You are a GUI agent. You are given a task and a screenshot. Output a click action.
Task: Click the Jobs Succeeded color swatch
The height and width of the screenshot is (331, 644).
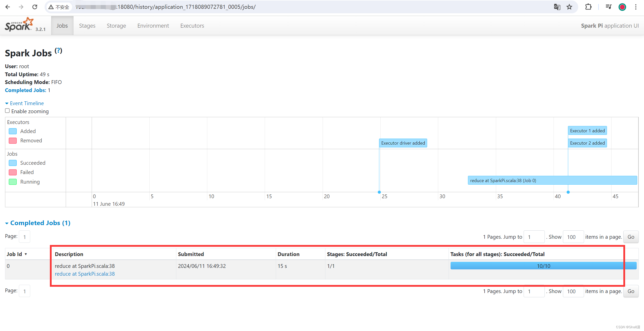coord(13,163)
